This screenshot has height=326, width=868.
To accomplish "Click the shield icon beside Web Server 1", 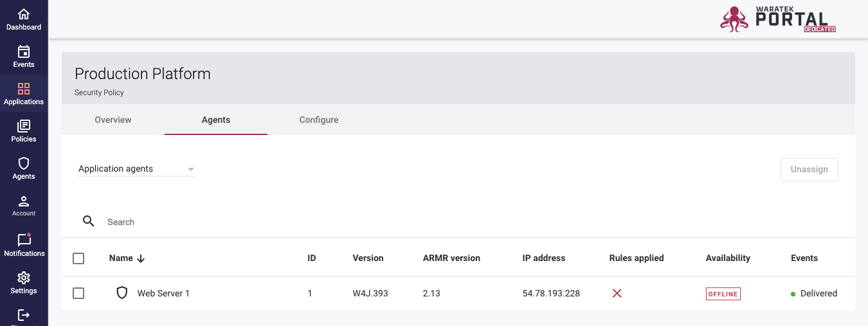I will (122, 293).
